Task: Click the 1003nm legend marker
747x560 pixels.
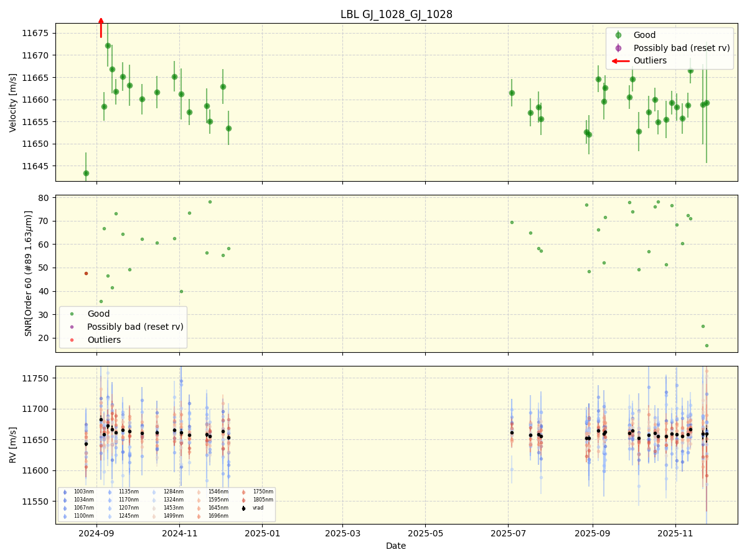Action: coord(65,492)
